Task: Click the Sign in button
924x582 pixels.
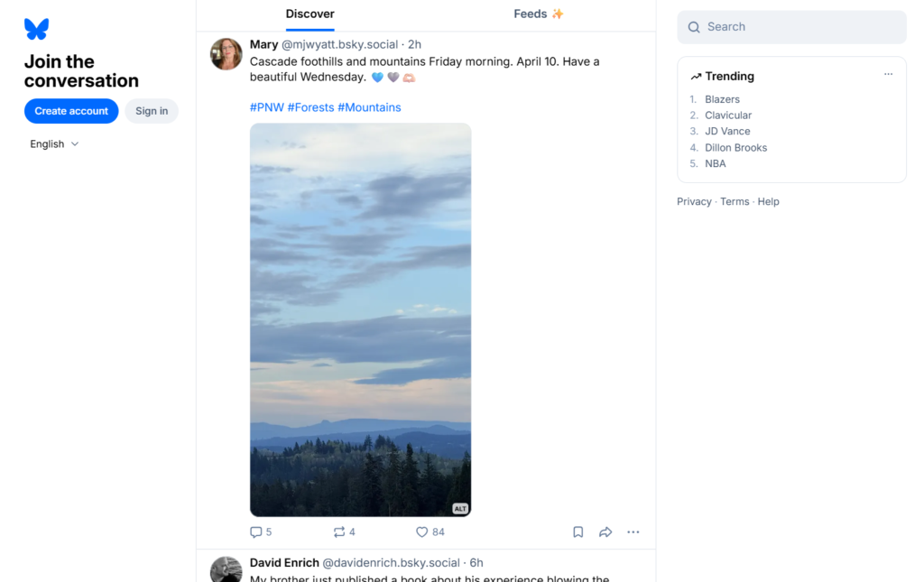Action: point(152,111)
